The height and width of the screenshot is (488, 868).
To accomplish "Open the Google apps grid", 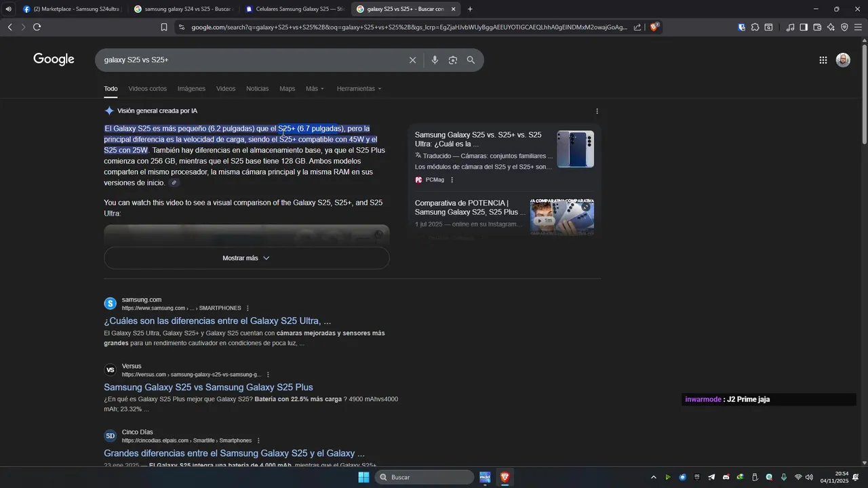I will point(823,60).
